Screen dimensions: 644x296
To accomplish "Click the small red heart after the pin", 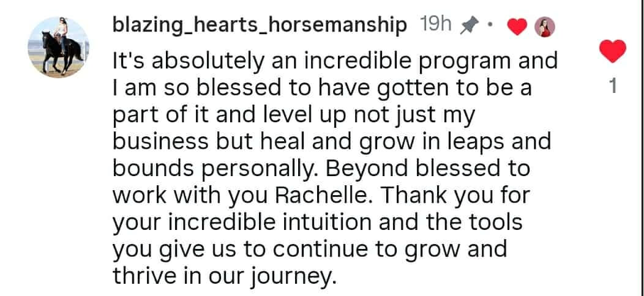I will 517,26.
